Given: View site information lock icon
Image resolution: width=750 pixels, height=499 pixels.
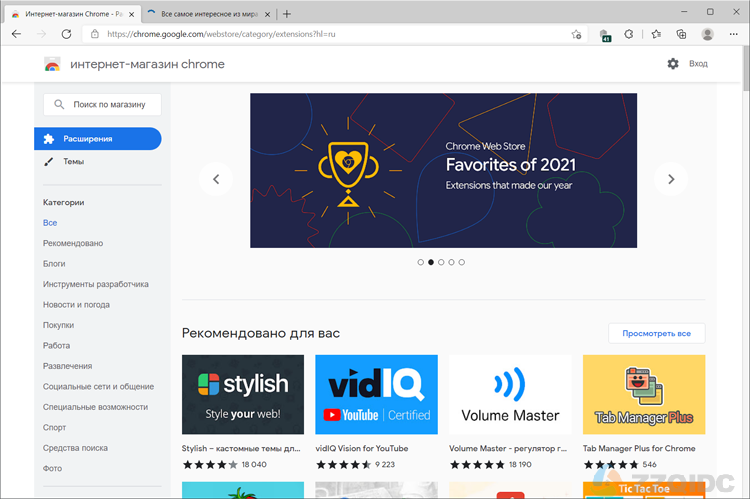Looking at the screenshot, I should pyautogui.click(x=95, y=34).
